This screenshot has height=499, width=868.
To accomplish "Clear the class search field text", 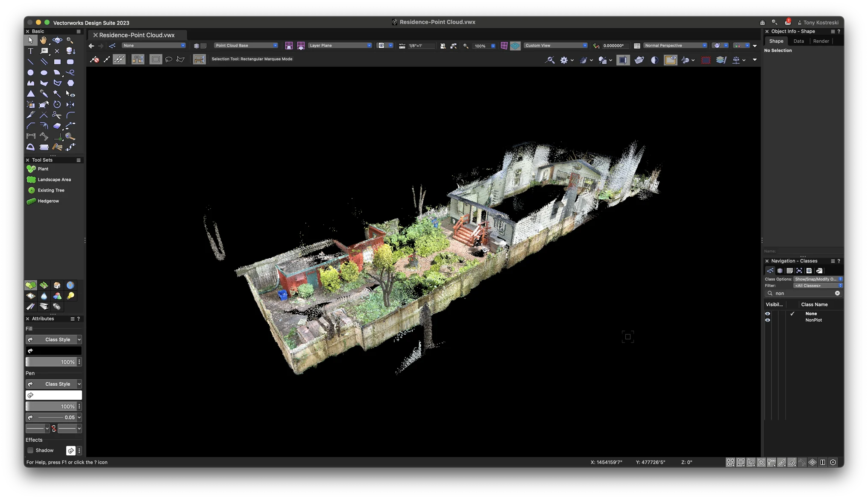I will pos(837,293).
